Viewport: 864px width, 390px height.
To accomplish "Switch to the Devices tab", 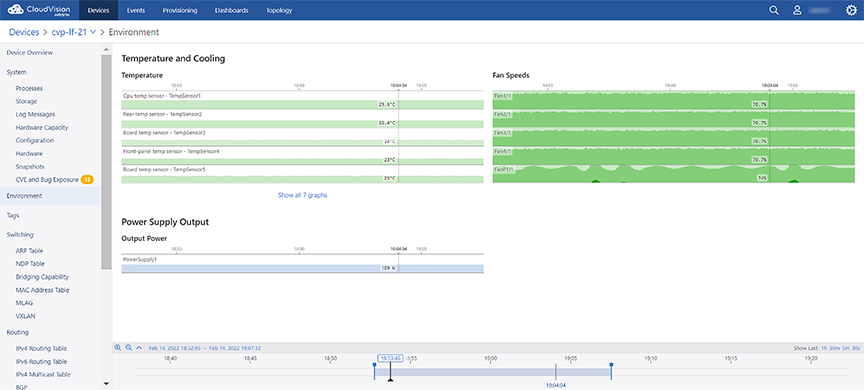I will (99, 10).
